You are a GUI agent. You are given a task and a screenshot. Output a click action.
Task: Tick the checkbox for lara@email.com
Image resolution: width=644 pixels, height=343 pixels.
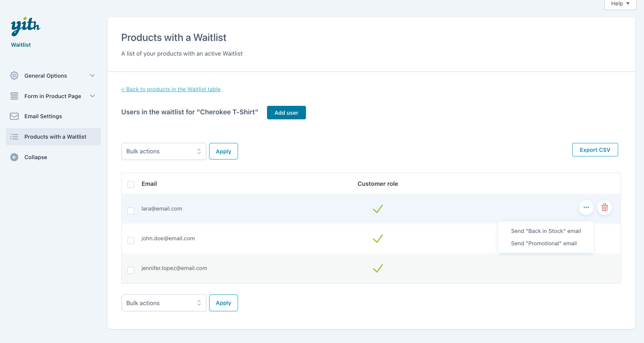click(131, 211)
